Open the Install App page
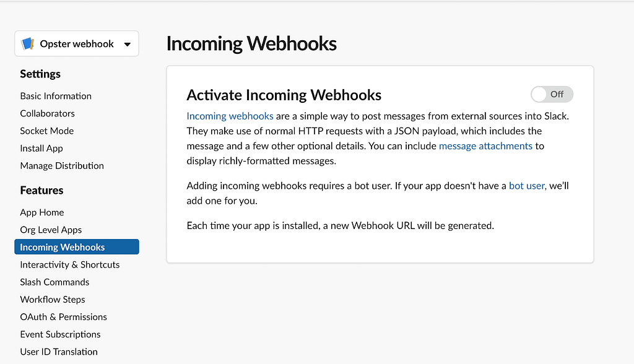Image resolution: width=634 pixels, height=364 pixels. tap(41, 148)
